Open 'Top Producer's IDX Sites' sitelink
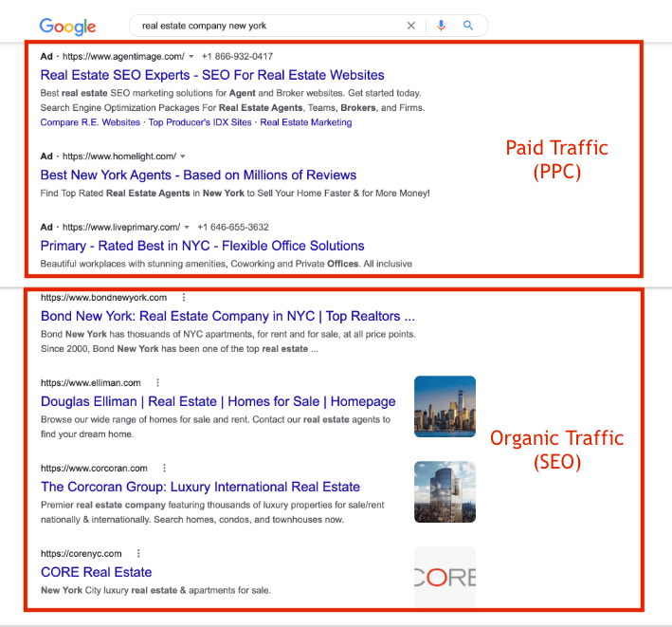 click(x=200, y=122)
